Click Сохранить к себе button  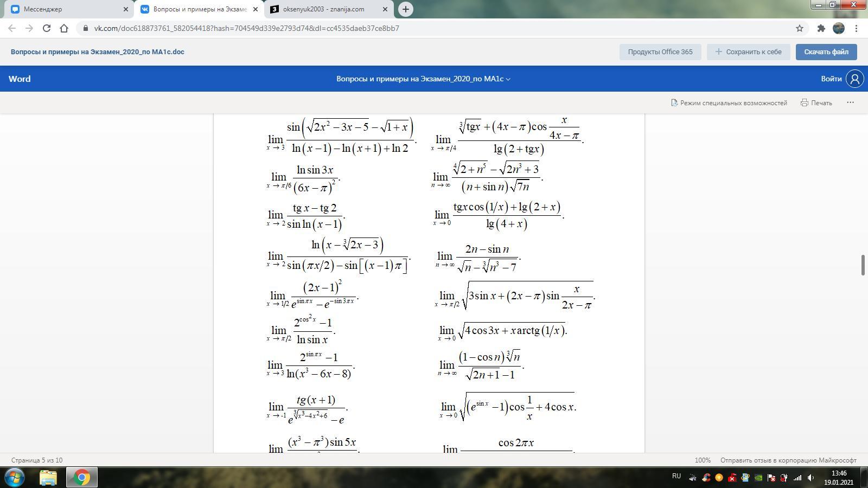748,52
